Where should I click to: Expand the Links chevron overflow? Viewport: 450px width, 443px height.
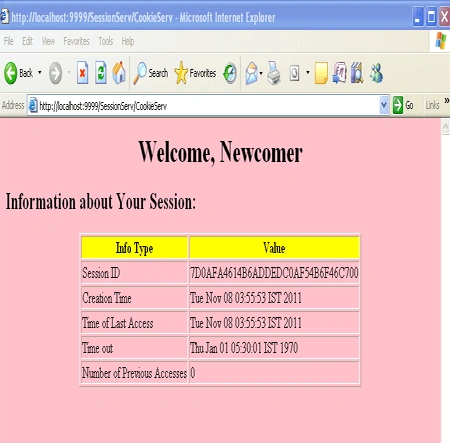(x=447, y=100)
